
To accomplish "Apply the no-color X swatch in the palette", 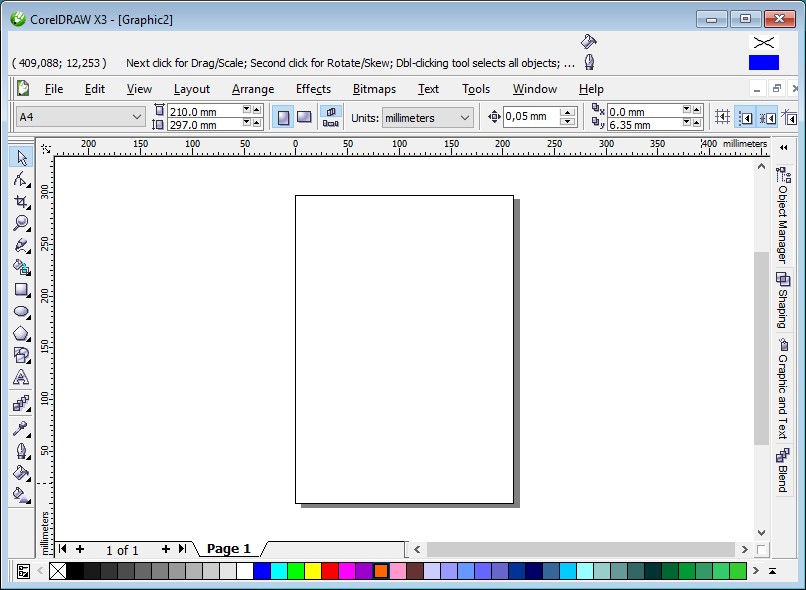I will 58,571.
